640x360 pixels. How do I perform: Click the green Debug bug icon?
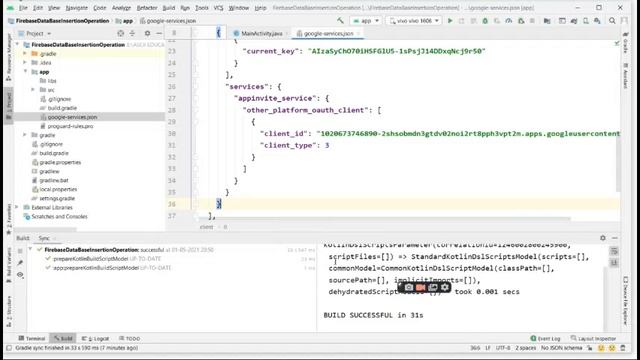tap(485, 20)
